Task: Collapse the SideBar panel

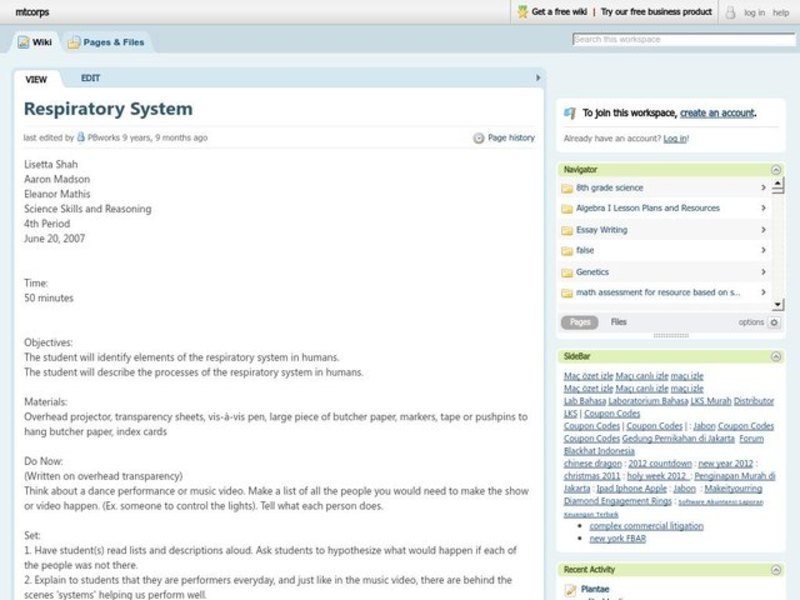Action: click(775, 355)
